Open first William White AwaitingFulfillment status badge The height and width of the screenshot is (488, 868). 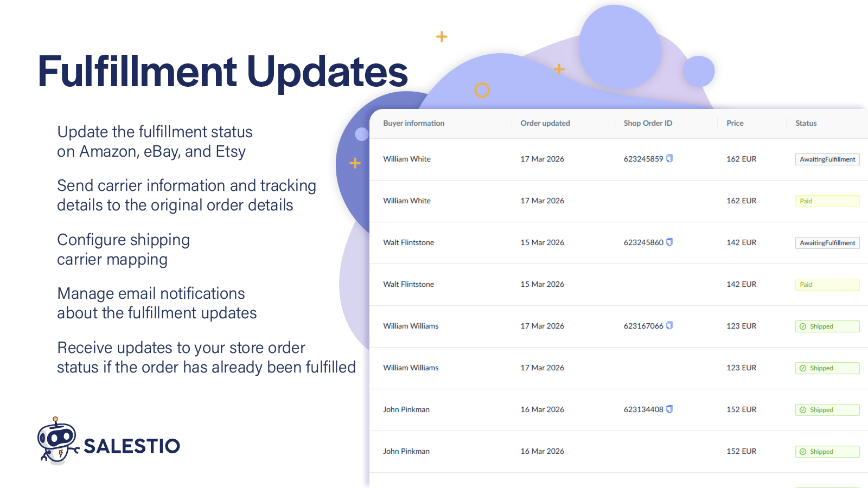827,159
